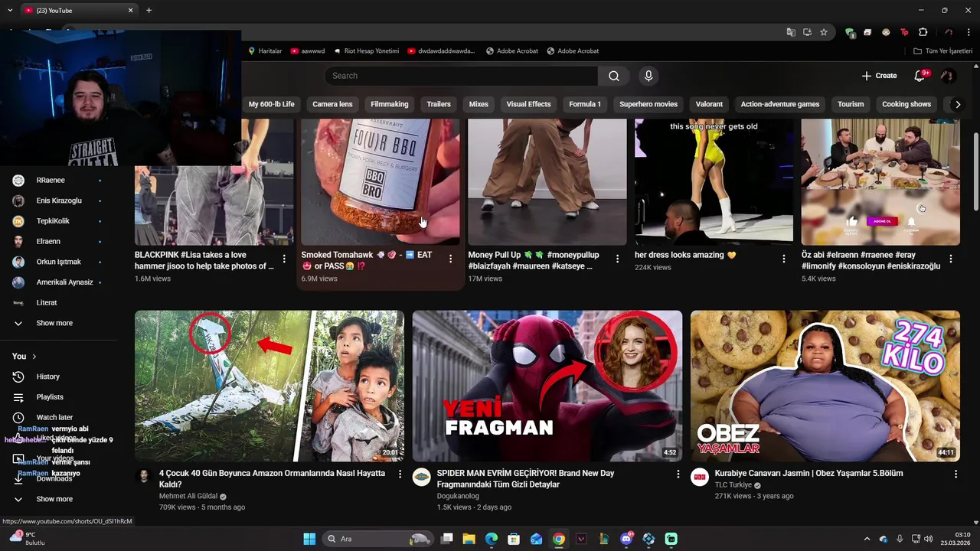The width and height of the screenshot is (980, 551).
Task: Click the page vertical scrollbar
Action: tap(975, 172)
